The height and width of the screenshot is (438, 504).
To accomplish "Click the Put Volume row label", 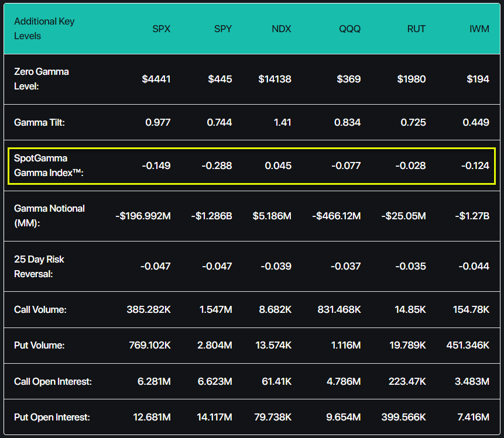I will point(39,346).
